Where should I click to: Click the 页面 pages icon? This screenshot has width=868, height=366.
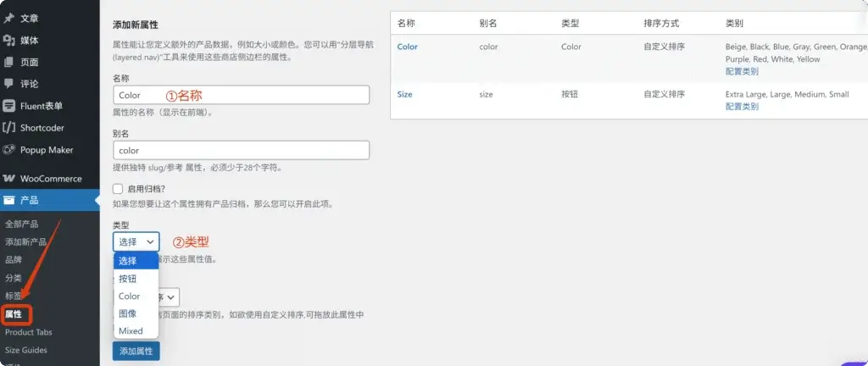[9, 62]
